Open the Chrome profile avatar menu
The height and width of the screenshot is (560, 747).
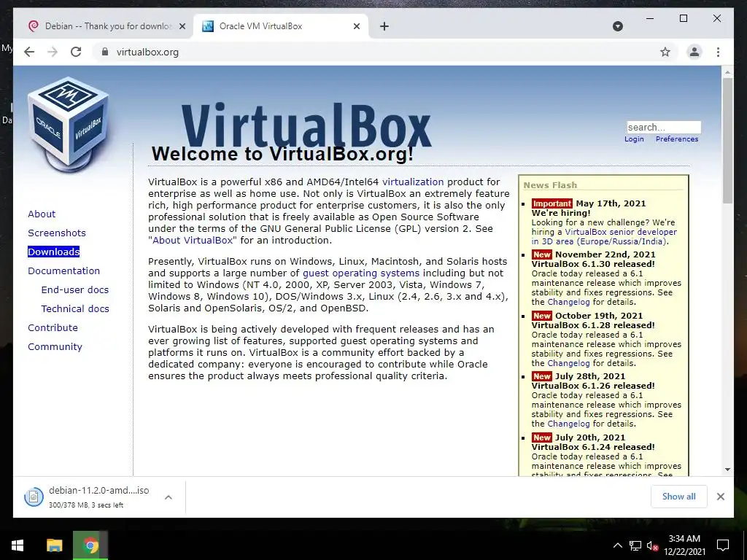(x=694, y=52)
